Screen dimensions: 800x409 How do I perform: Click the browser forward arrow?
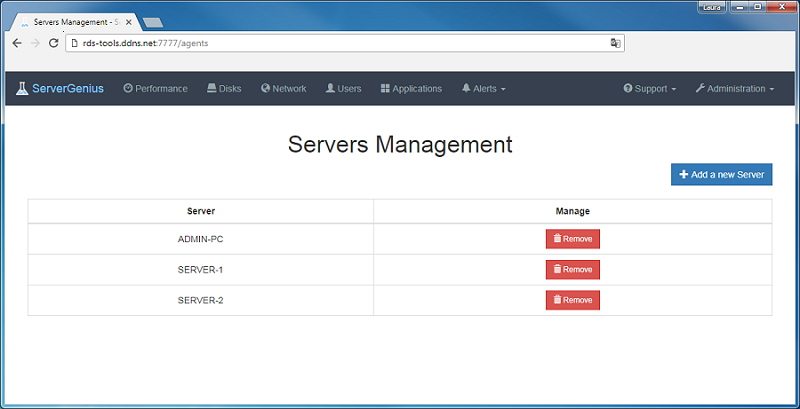point(36,43)
